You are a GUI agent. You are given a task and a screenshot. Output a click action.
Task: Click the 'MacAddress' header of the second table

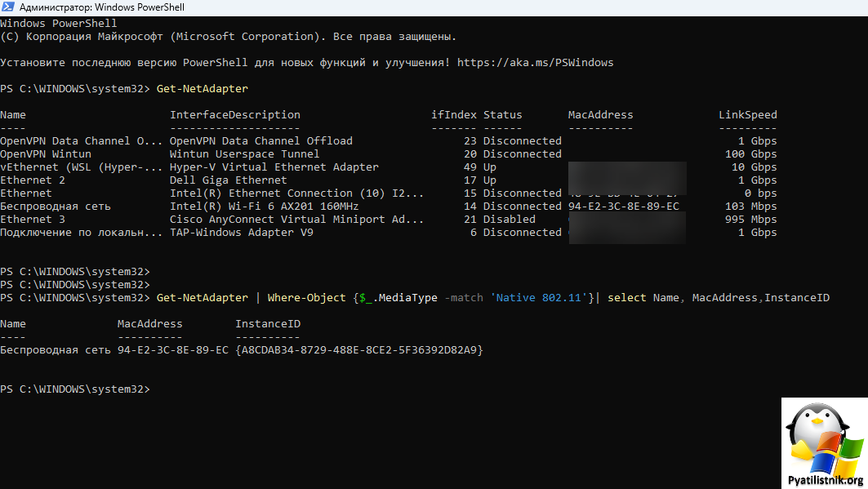(x=150, y=324)
